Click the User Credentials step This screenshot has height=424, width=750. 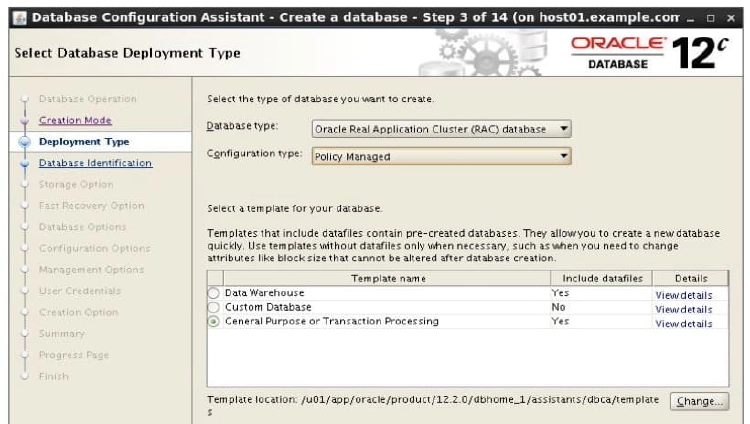click(80, 291)
